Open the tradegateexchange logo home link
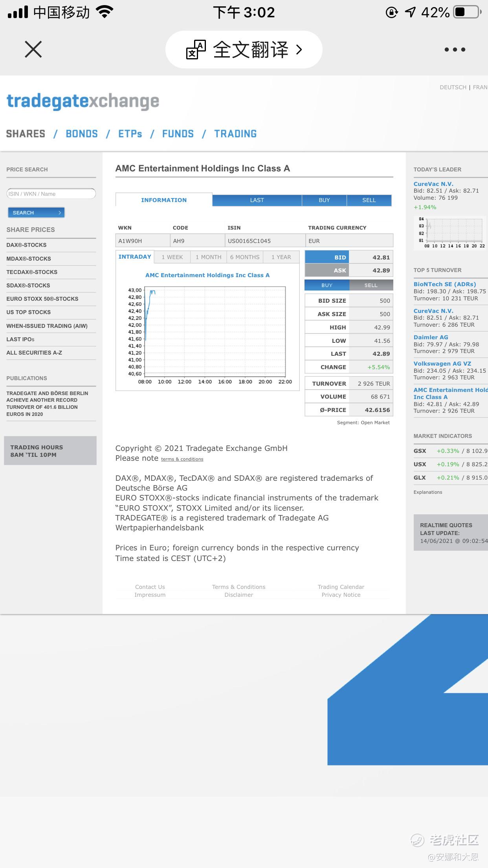Viewport: 488px width, 868px height. click(83, 101)
